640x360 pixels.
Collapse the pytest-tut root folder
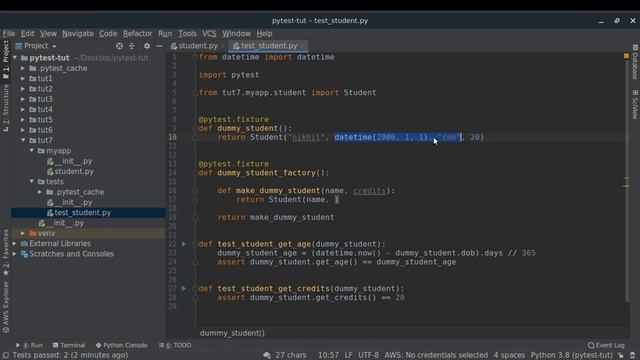[16, 58]
